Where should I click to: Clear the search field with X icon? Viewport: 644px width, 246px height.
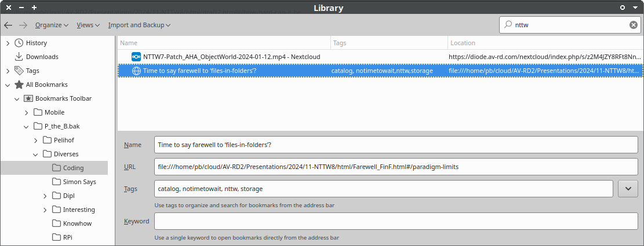634,25
